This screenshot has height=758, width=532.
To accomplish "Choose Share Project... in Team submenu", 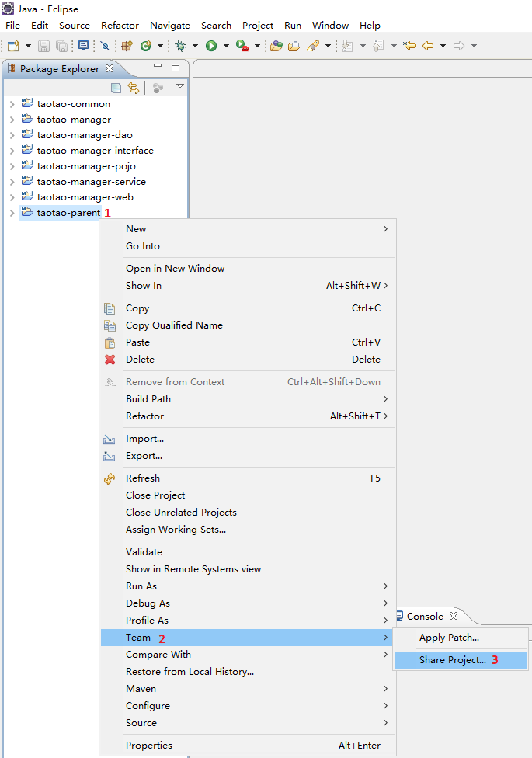I will tap(461, 660).
